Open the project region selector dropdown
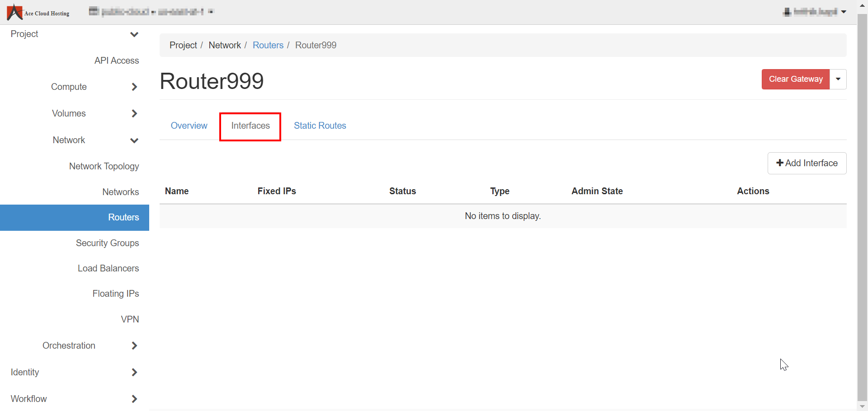 pyautogui.click(x=151, y=12)
